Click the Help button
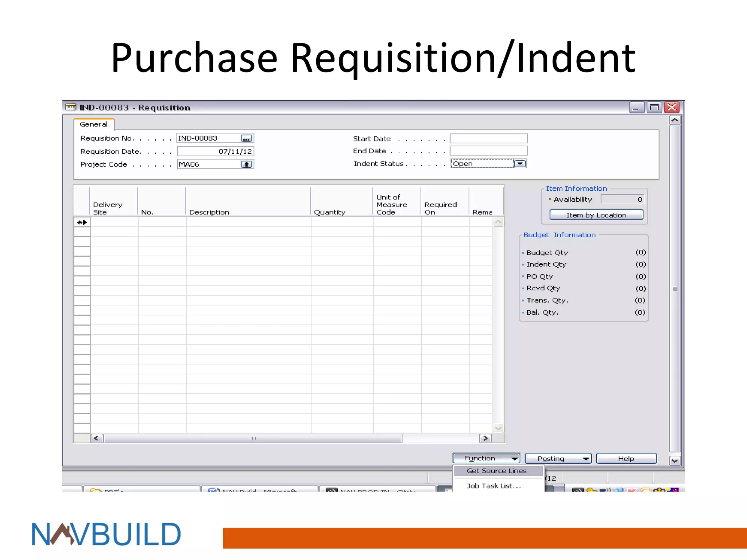The height and width of the screenshot is (560, 747). (x=626, y=459)
